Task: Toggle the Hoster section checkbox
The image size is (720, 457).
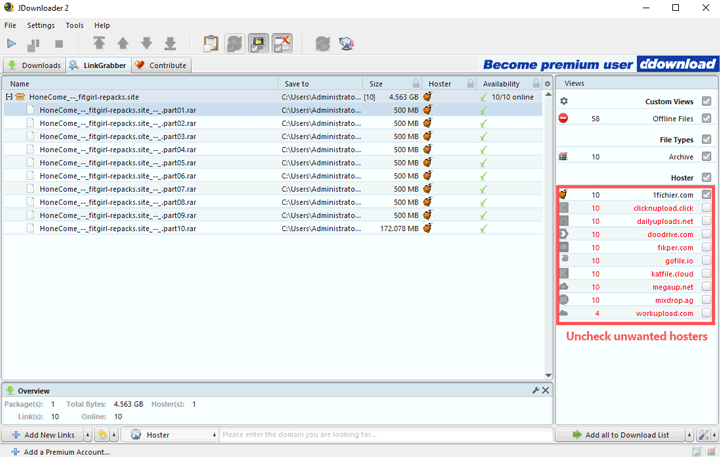Action: [x=706, y=177]
